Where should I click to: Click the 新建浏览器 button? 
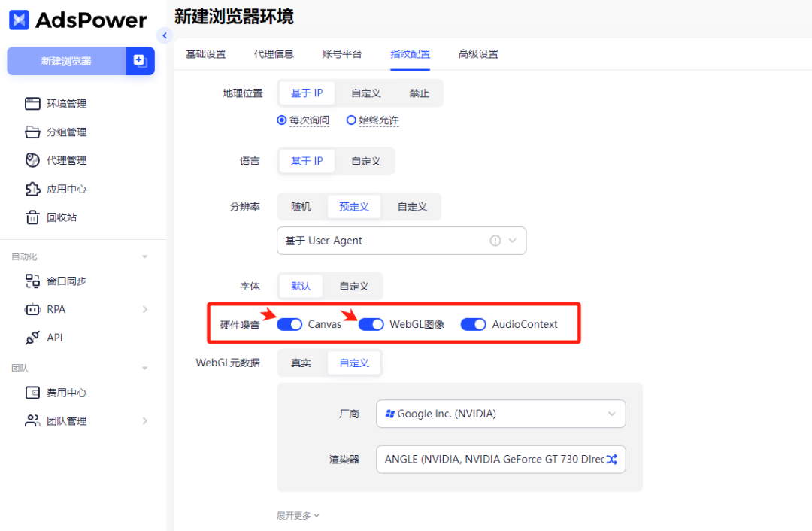[66, 61]
